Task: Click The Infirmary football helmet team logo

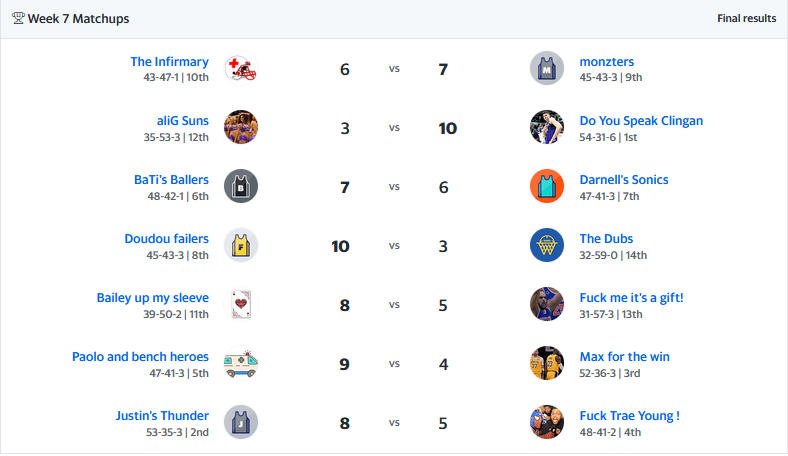Action: pos(241,69)
